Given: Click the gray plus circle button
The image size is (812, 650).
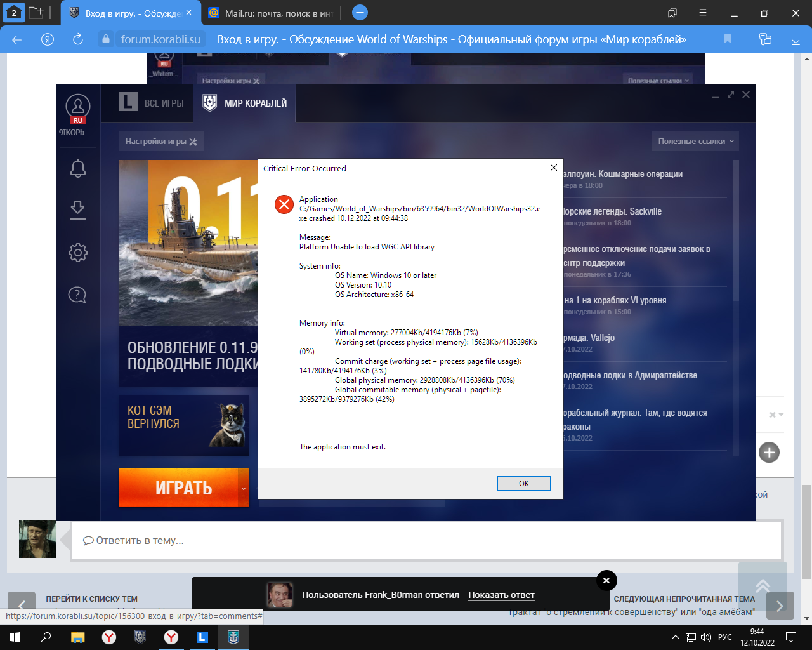Looking at the screenshot, I should pos(769,453).
